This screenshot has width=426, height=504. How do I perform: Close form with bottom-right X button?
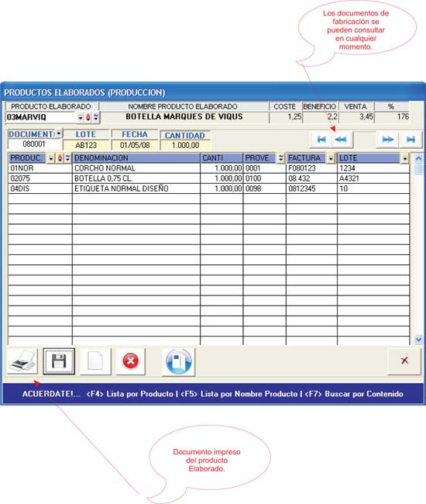[x=404, y=361]
